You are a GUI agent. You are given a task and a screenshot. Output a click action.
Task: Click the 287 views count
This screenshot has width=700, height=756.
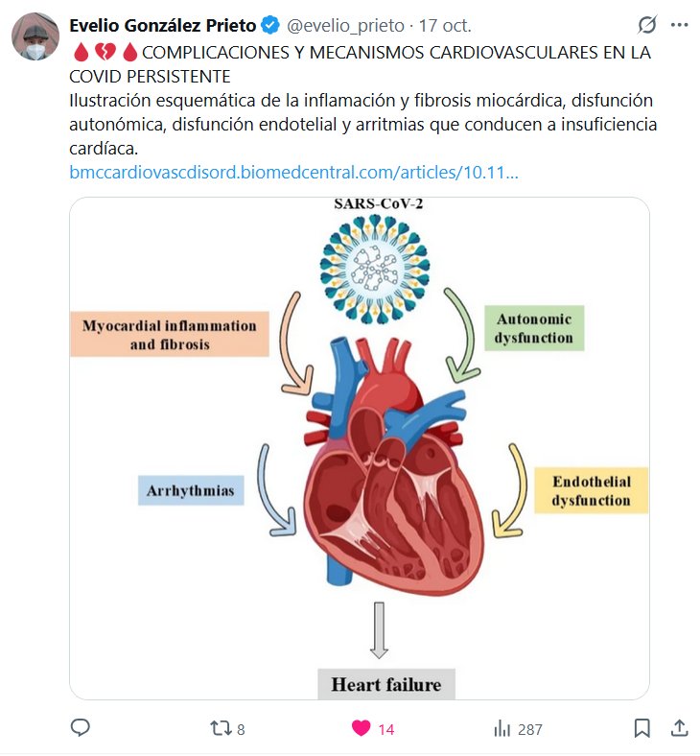coord(530,729)
